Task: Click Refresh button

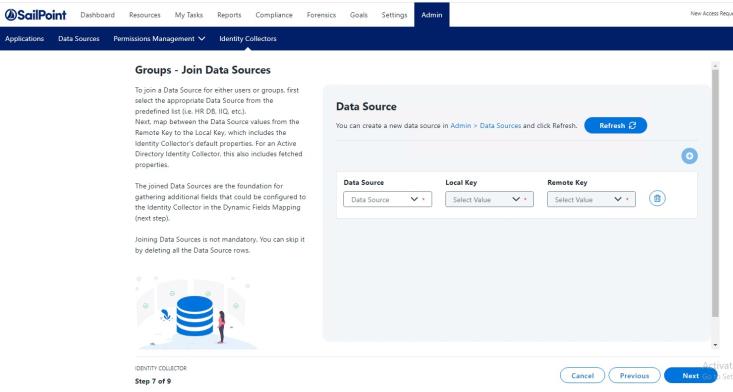Action: pos(615,125)
